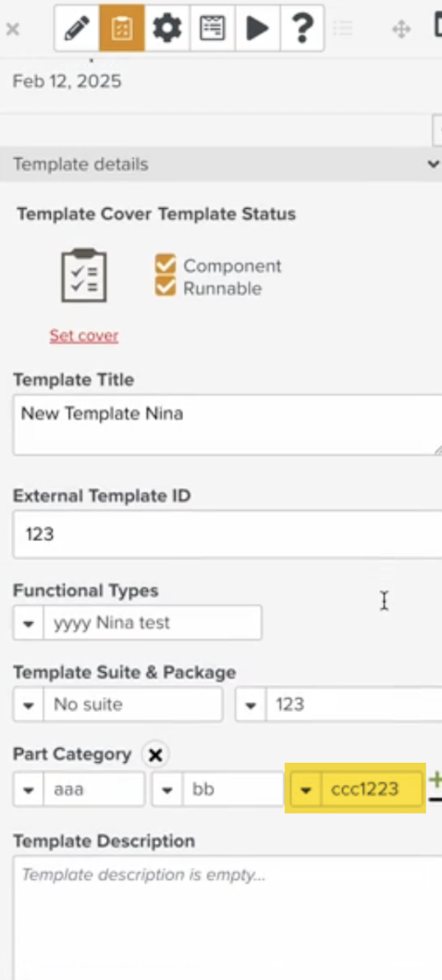Viewport: 442px width, 980px height.
Task: Click the External Template ID field
Action: (227, 534)
